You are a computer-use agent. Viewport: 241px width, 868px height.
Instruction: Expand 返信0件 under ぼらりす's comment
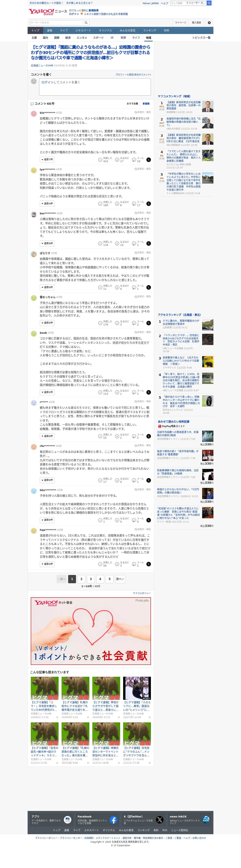47,287
